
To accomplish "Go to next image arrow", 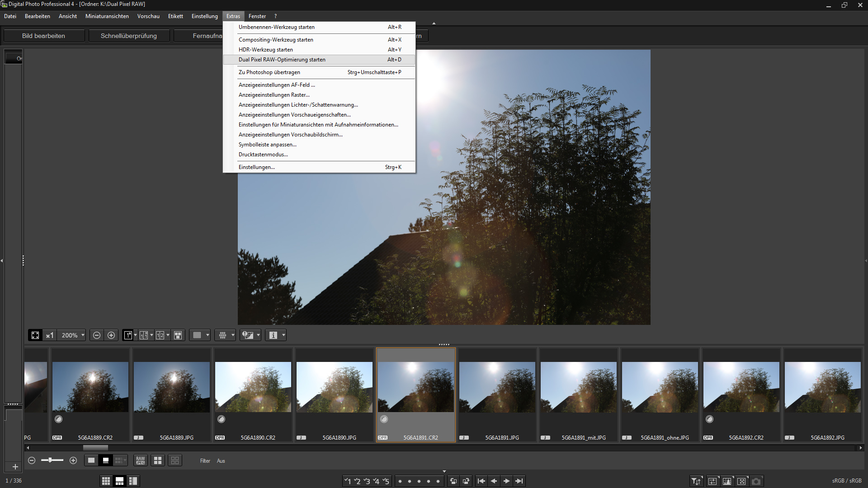I will click(x=507, y=481).
